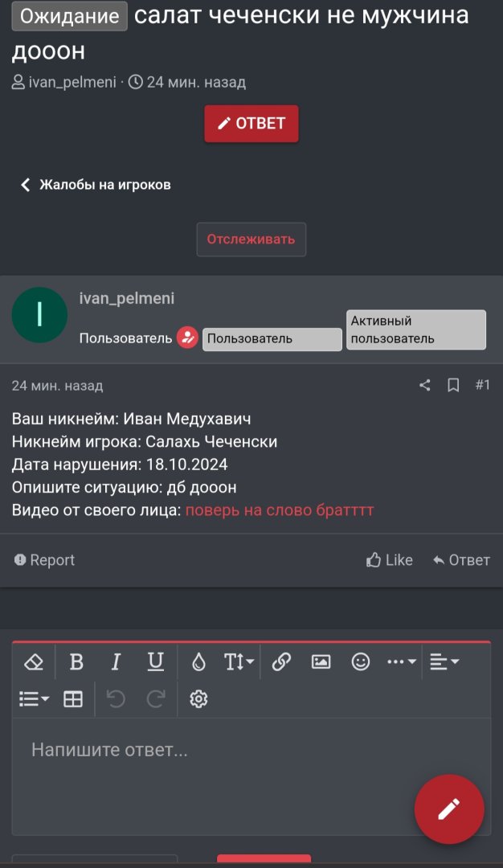Click the share post icon
This screenshot has height=868, width=503.
click(425, 385)
